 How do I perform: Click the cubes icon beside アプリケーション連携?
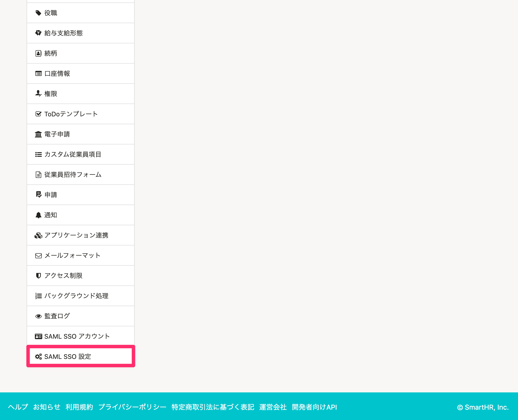pos(38,235)
